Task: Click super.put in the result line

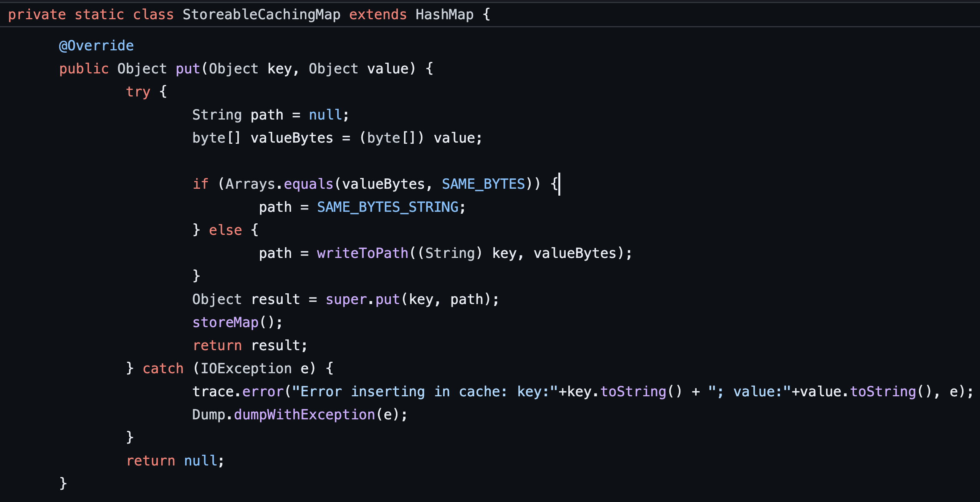Action: [x=363, y=299]
